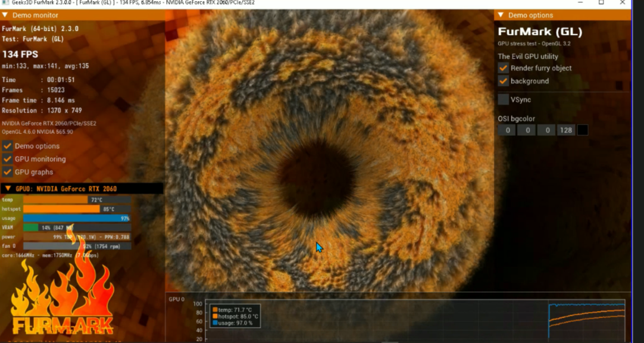This screenshot has height=343, width=644.
Task: Click the VRAM 14% usage bar
Action: click(x=77, y=227)
